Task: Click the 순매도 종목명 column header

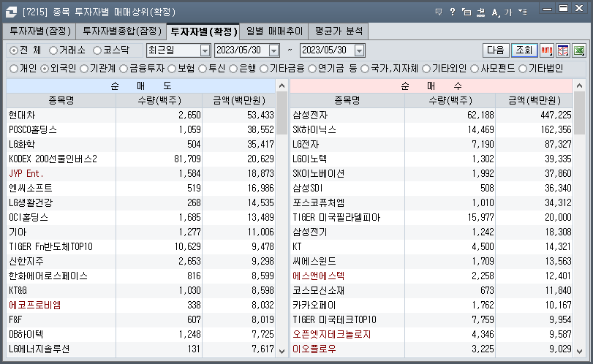Action: [x=61, y=101]
